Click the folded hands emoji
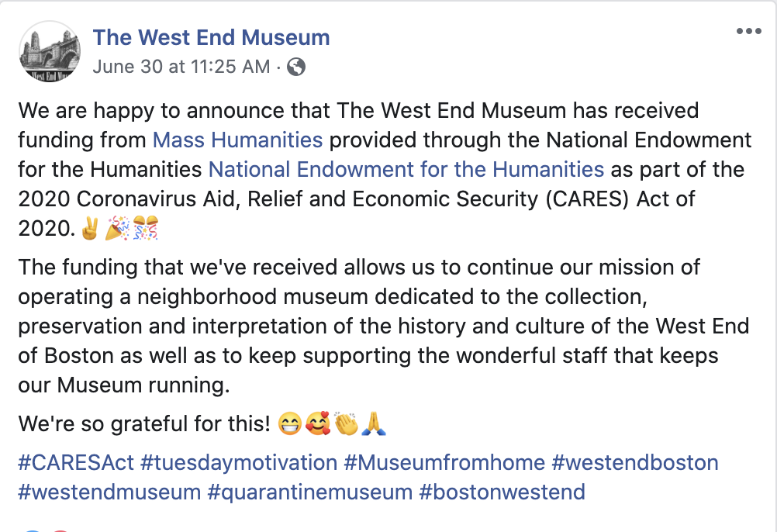Viewport: 777px width, 532px height. tap(373, 424)
